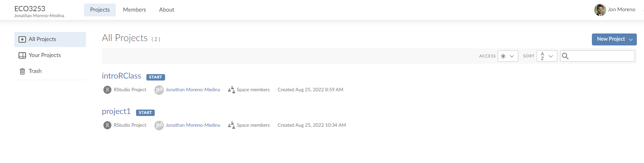Click the Your Projects book icon
The width and height of the screenshot is (644, 163).
22,55
